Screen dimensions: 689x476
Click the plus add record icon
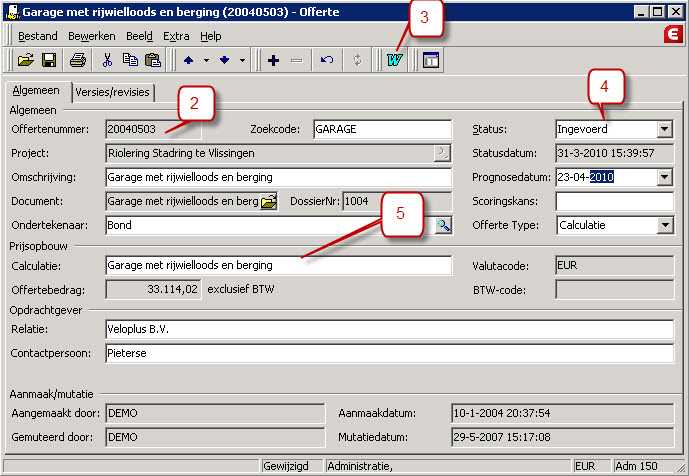273,60
